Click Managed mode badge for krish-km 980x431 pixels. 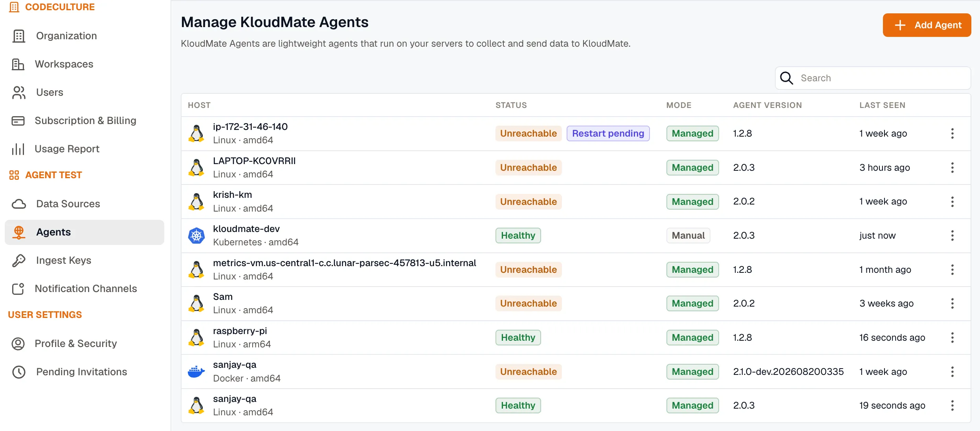692,202
